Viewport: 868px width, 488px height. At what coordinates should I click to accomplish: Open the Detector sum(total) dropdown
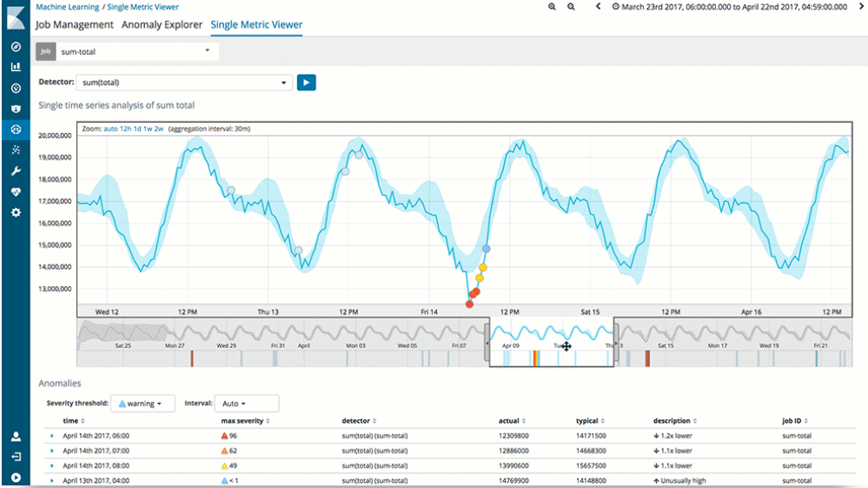[184, 82]
